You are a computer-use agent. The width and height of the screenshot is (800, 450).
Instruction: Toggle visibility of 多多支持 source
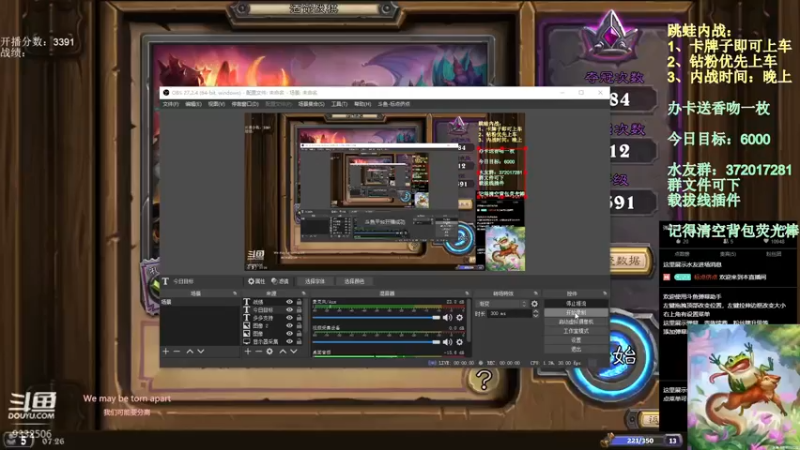289,318
